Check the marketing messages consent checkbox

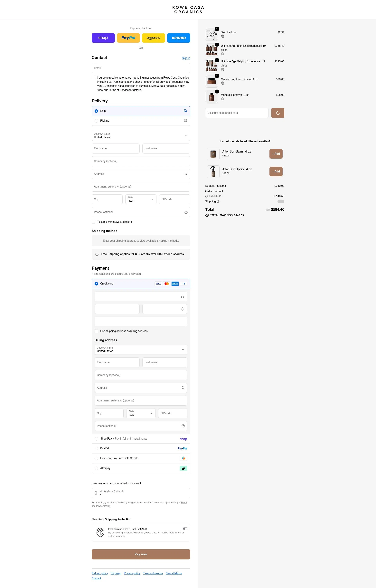pos(94,78)
